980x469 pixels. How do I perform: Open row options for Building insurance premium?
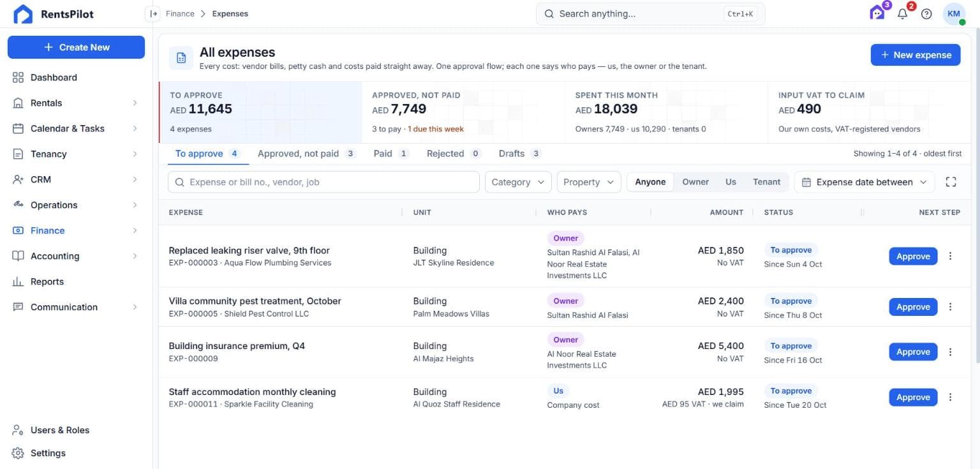(950, 352)
